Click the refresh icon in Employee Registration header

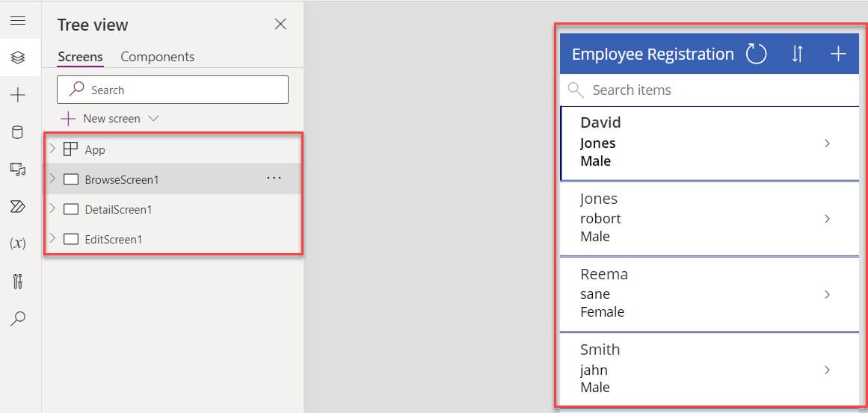click(757, 54)
